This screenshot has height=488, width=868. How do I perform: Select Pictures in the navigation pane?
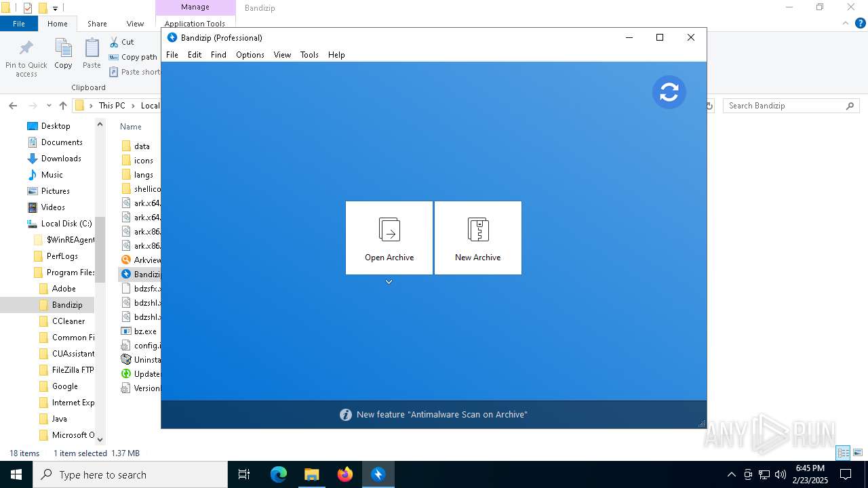pyautogui.click(x=55, y=191)
